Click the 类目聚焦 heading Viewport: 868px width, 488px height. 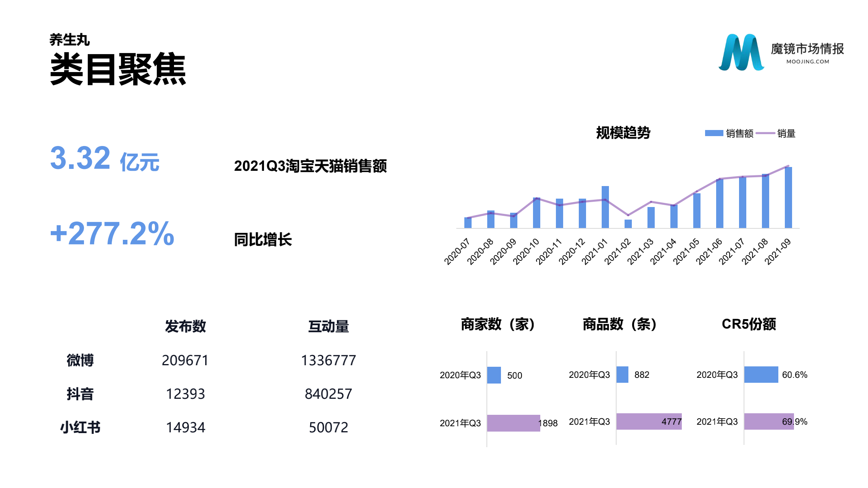118,69
